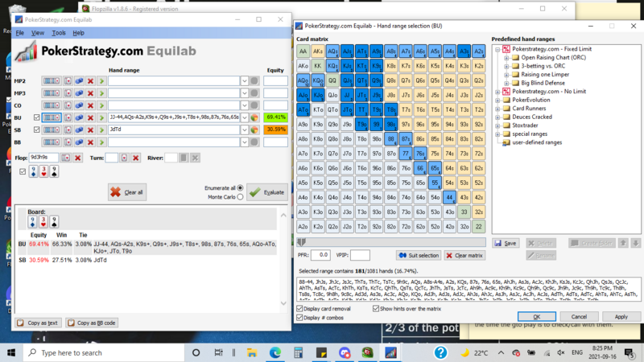Screen dimensions: 644x362
Task: Click the green BU equity 69.41% box
Action: [x=275, y=117]
